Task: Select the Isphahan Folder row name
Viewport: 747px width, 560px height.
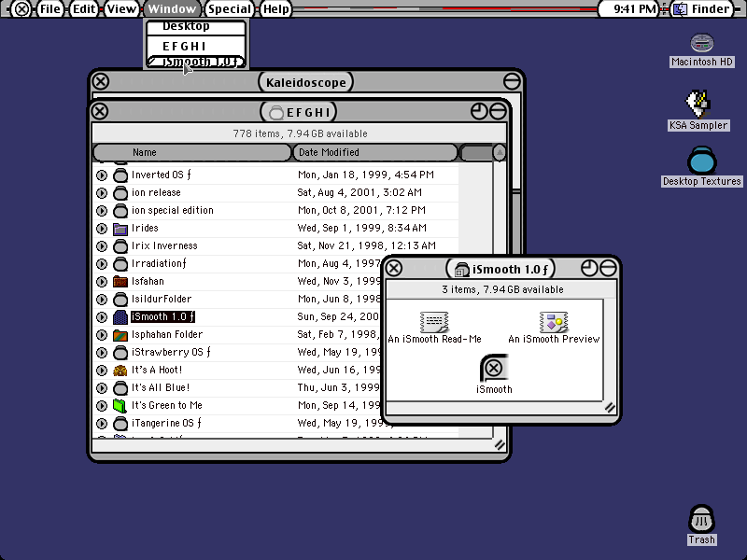Action: pos(167,334)
